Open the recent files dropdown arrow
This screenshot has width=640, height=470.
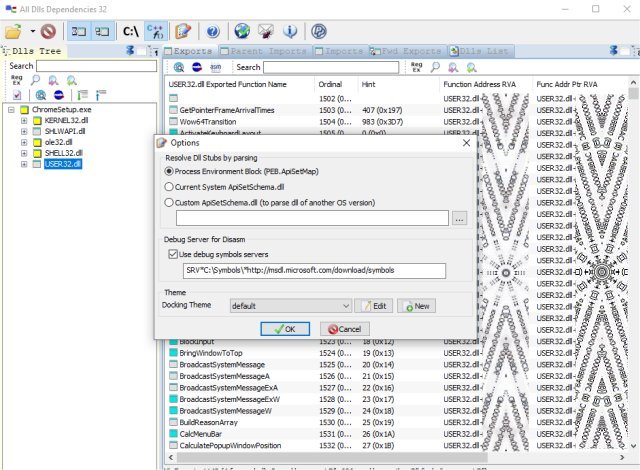tap(33, 31)
